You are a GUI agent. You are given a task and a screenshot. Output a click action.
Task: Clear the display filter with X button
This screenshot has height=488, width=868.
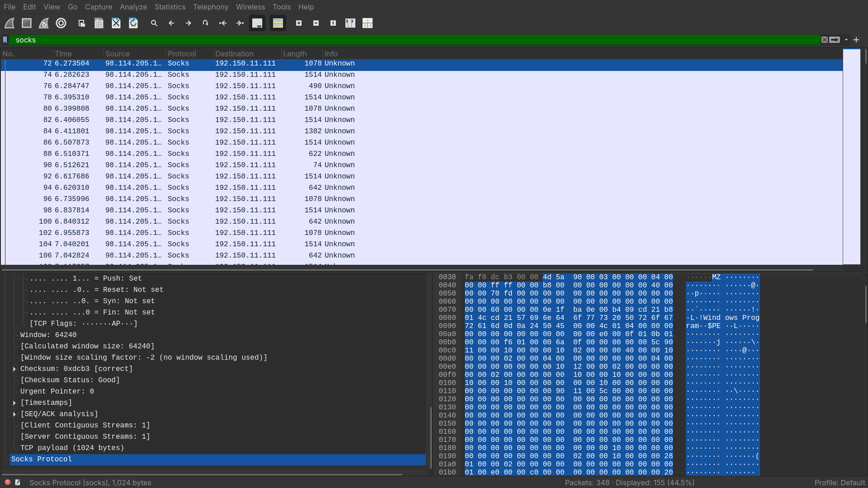tap(825, 40)
